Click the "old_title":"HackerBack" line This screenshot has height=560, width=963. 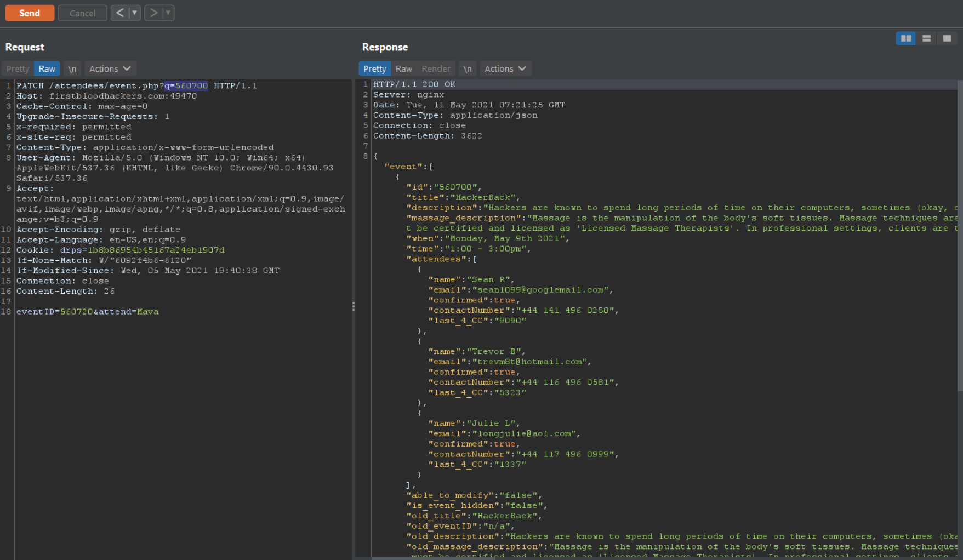click(x=474, y=516)
